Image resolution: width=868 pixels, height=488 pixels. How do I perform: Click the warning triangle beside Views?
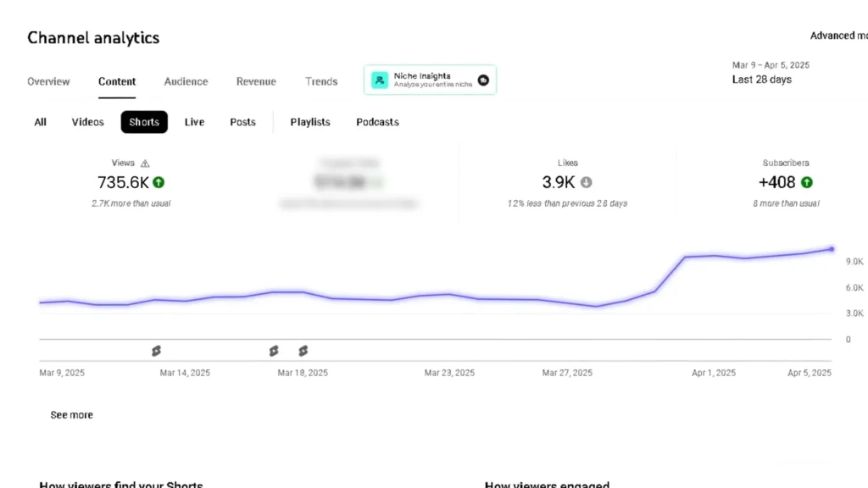pyautogui.click(x=145, y=164)
